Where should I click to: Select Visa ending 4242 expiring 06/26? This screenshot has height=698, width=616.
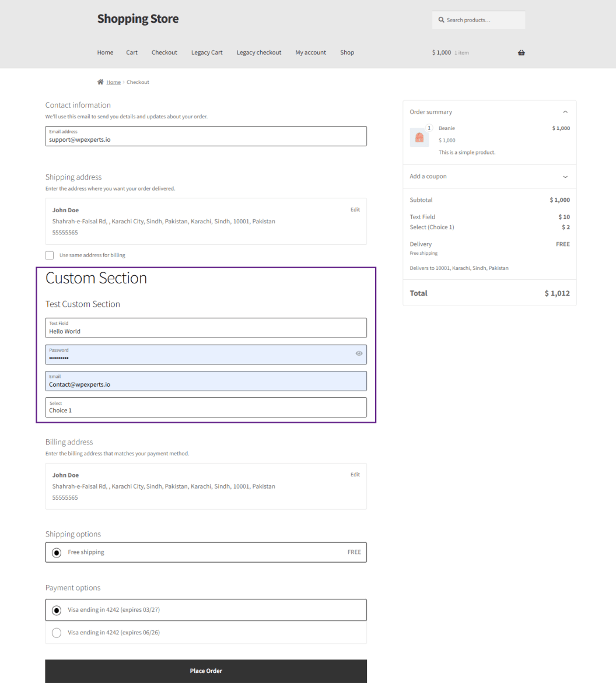(57, 633)
